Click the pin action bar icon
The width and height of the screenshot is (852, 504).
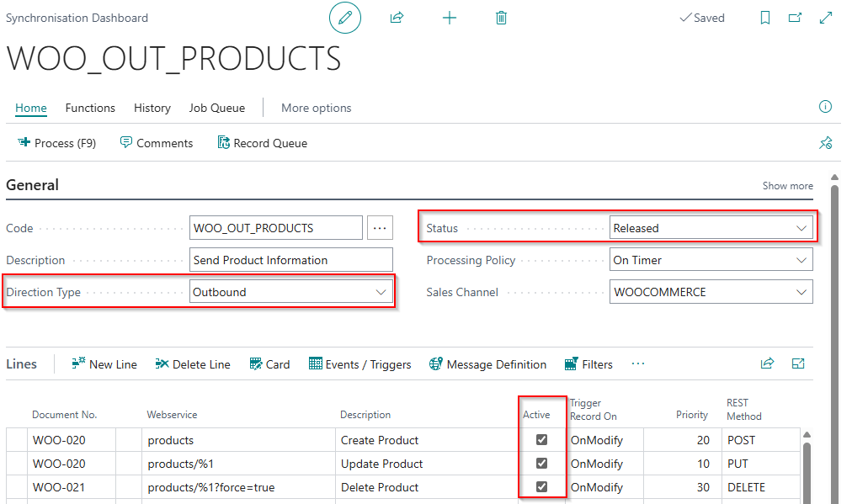825,143
